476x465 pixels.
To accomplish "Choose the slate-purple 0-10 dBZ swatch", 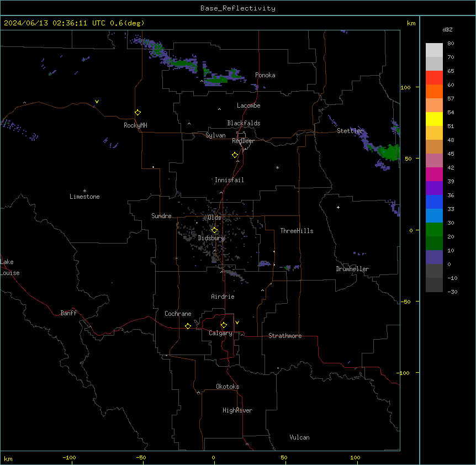I will pyautogui.click(x=434, y=257).
